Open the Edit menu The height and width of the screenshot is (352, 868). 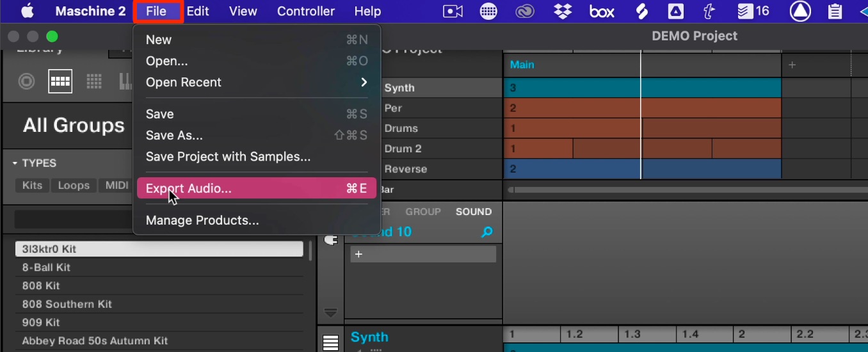point(198,11)
